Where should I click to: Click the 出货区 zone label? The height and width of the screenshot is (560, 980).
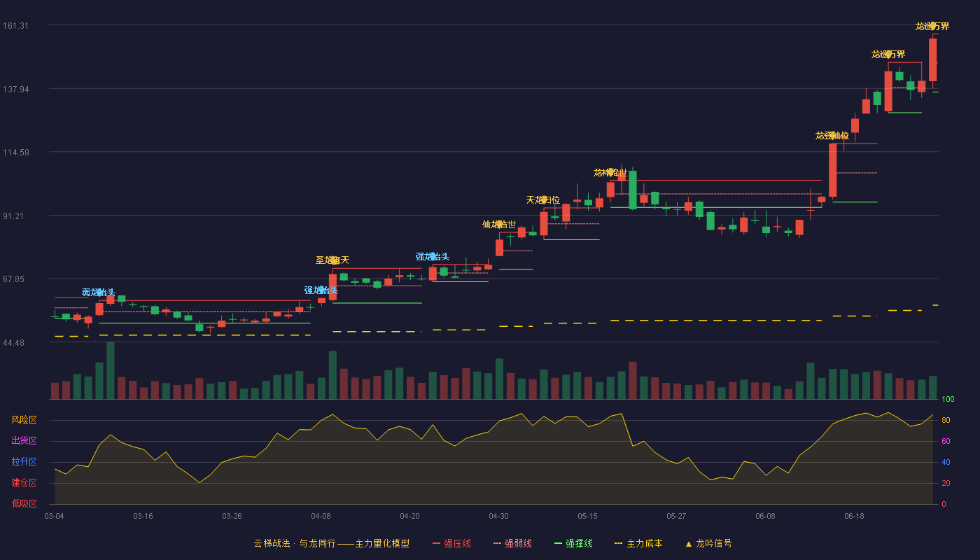click(x=24, y=441)
